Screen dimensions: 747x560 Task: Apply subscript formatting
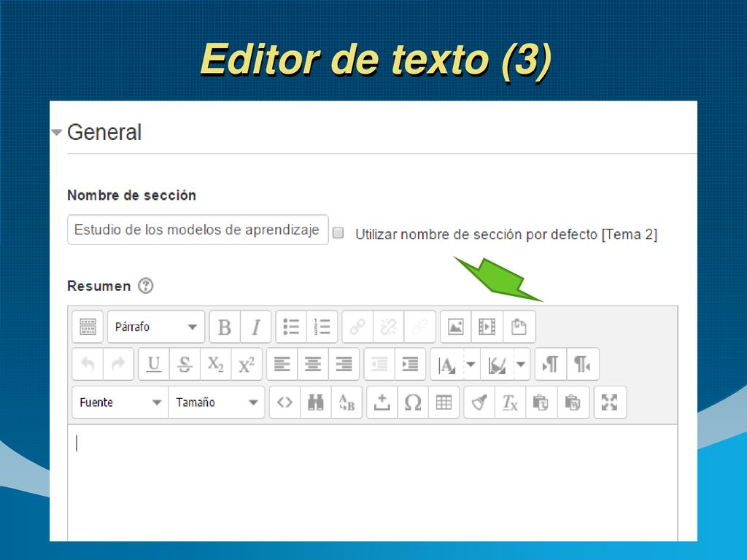(x=215, y=365)
